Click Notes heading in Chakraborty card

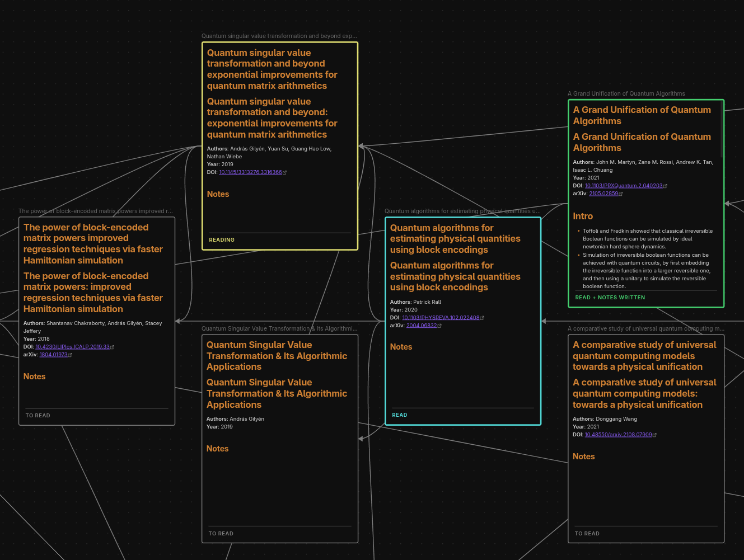[35, 377]
